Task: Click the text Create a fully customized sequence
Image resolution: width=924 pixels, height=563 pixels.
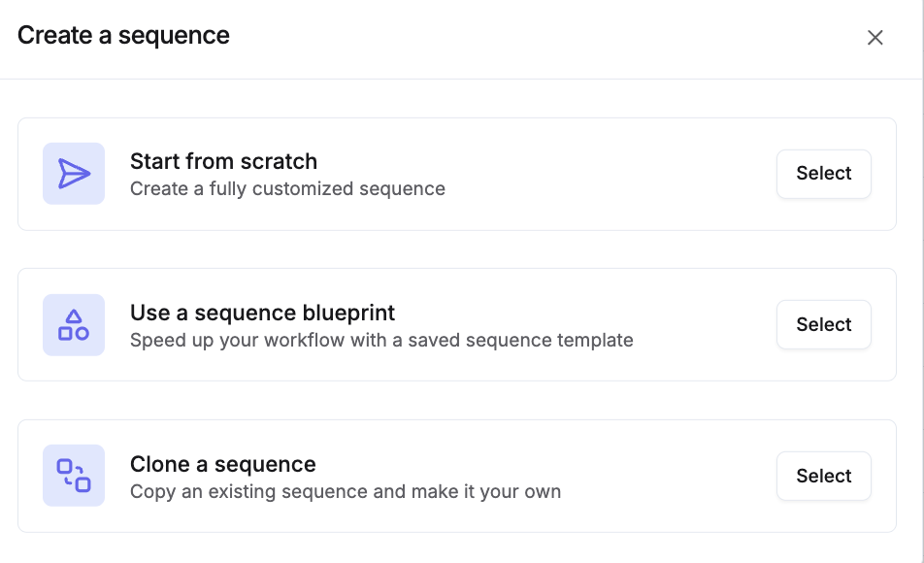Action: click(287, 188)
